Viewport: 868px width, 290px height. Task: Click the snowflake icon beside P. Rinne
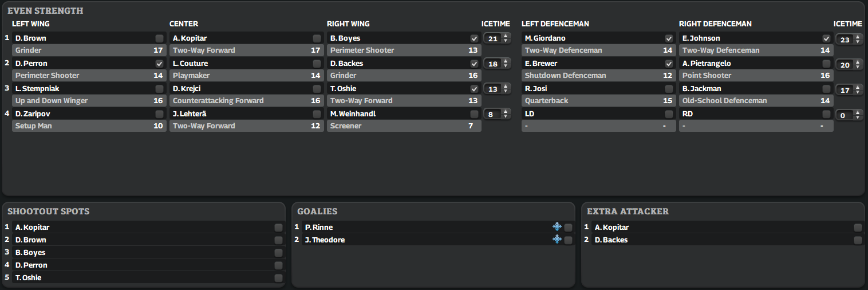[x=557, y=227]
